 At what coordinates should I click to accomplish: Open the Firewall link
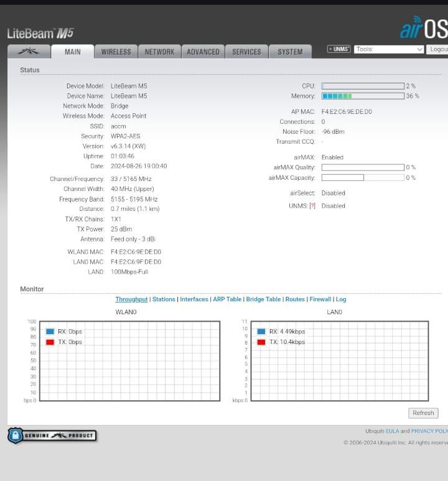(320, 299)
